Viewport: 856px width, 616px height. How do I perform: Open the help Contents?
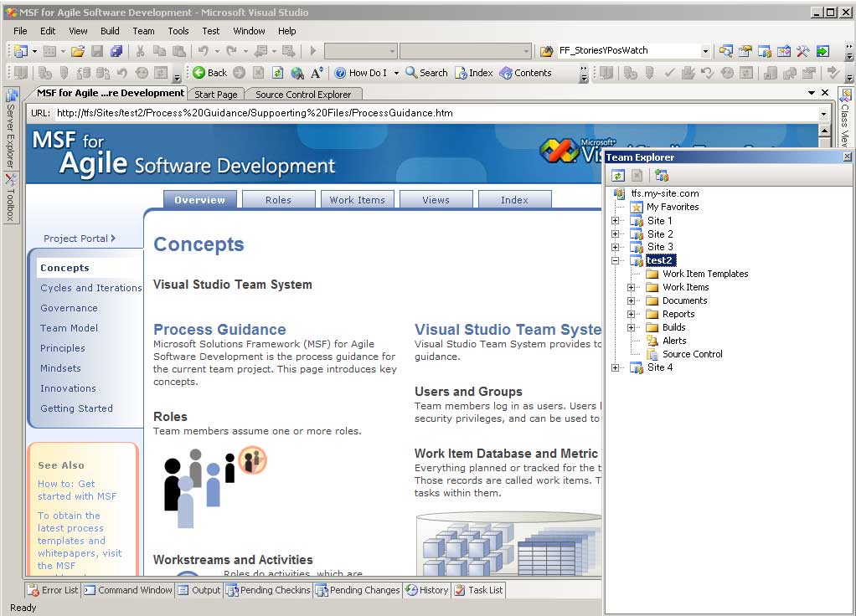click(x=525, y=73)
